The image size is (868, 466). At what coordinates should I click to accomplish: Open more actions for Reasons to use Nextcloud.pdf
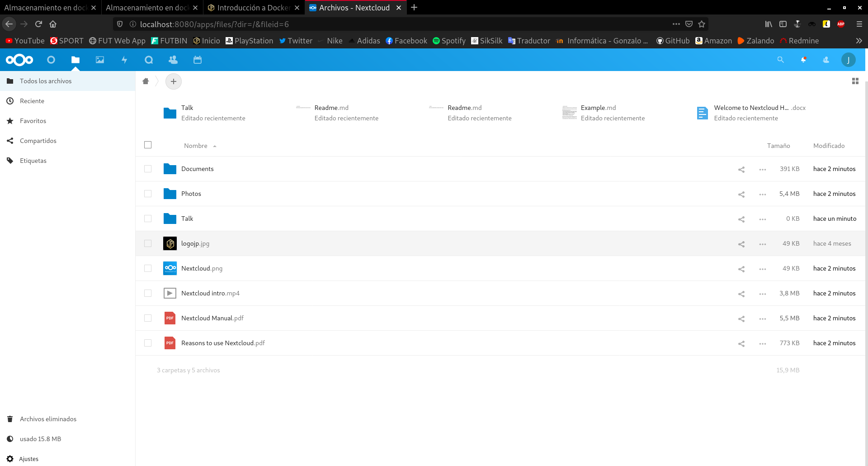[x=763, y=343]
